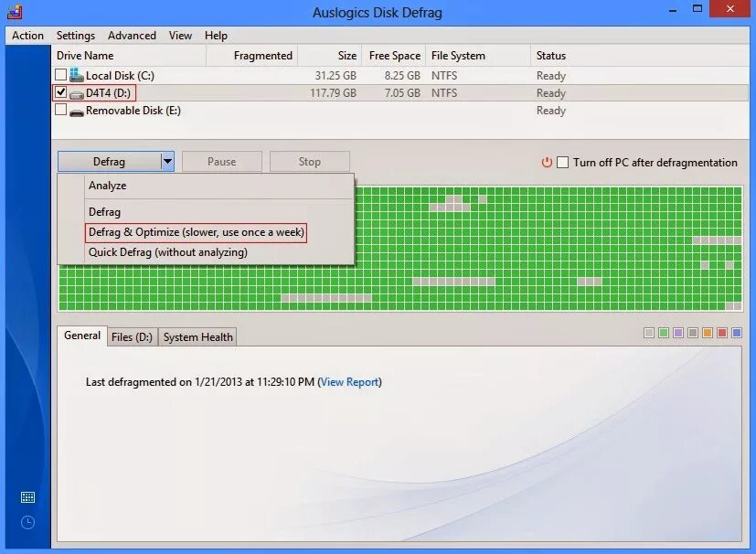Click the main Defrag button
Image resolution: width=756 pixels, height=554 pixels.
[110, 162]
